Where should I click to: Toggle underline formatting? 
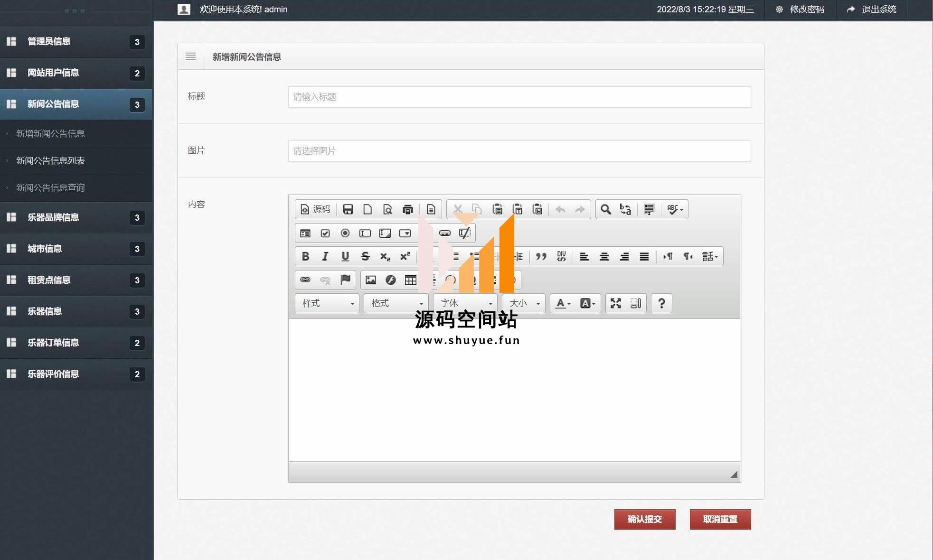click(345, 256)
